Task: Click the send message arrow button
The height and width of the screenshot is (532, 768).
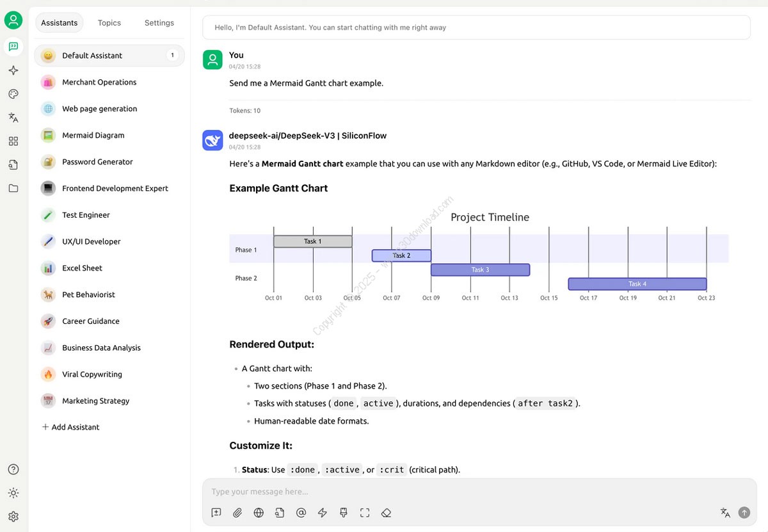Action: (x=744, y=513)
